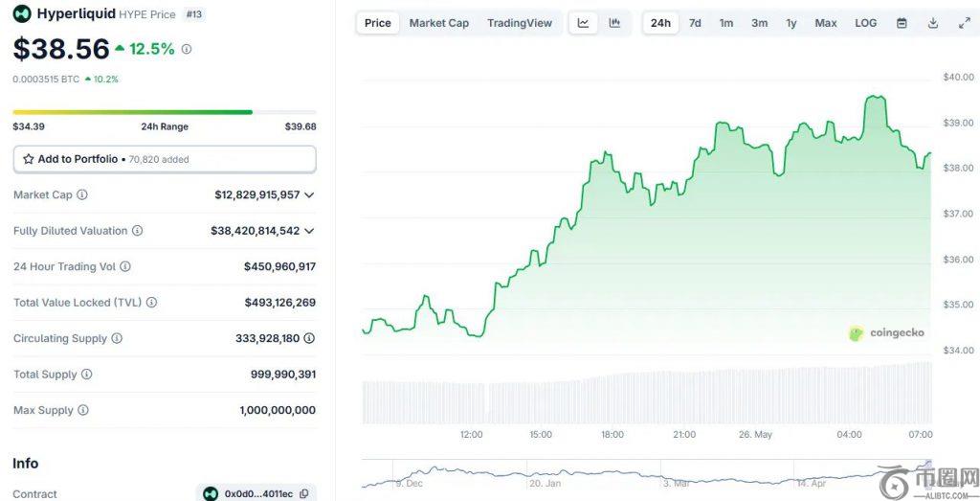
Task: Select the Max time range
Action: pyautogui.click(x=826, y=23)
